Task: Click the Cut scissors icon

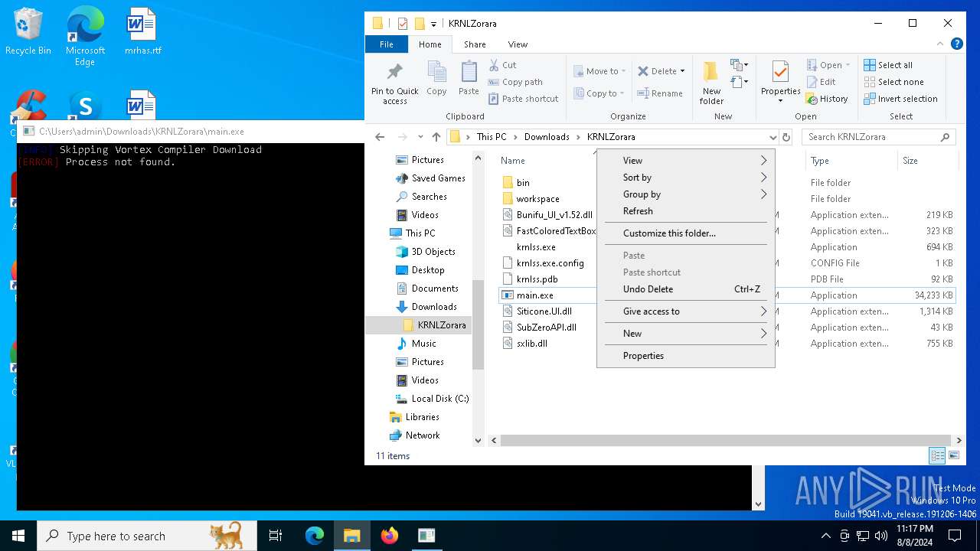Action: click(x=495, y=65)
